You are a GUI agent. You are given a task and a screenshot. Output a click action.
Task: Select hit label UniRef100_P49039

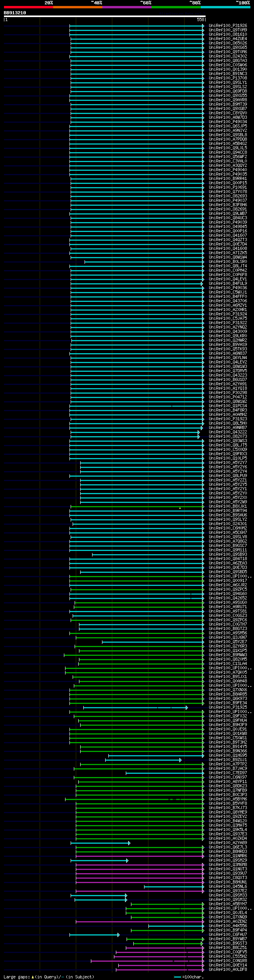click(x=228, y=222)
